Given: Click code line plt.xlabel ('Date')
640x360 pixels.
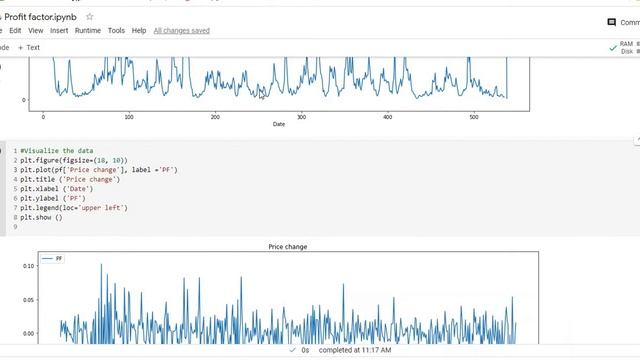Looking at the screenshot, I should pyautogui.click(x=56, y=189).
